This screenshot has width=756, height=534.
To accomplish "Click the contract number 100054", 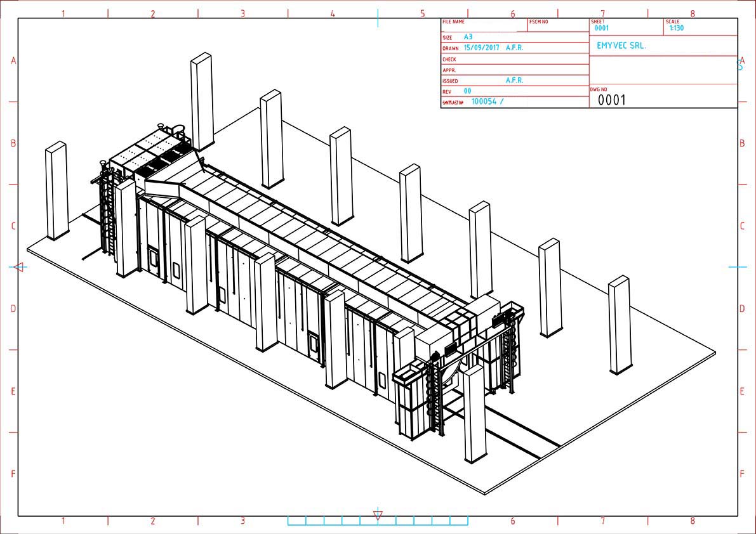I will 486,101.
